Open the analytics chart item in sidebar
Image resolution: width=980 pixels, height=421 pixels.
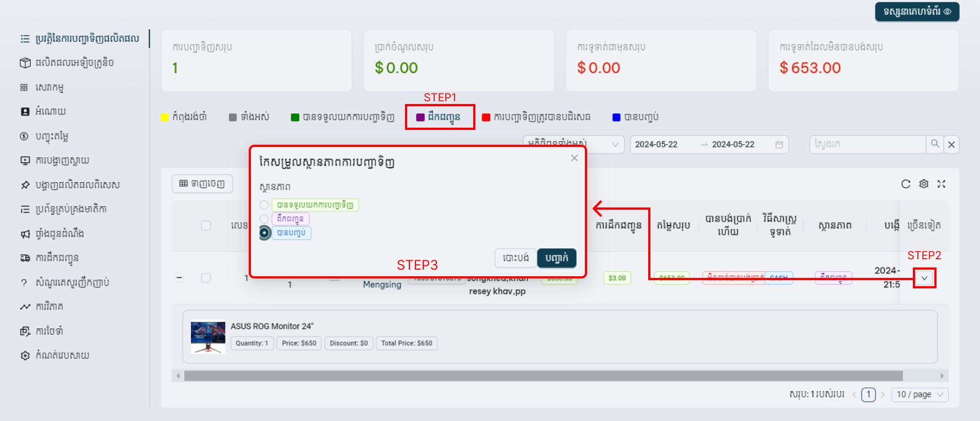(x=25, y=307)
